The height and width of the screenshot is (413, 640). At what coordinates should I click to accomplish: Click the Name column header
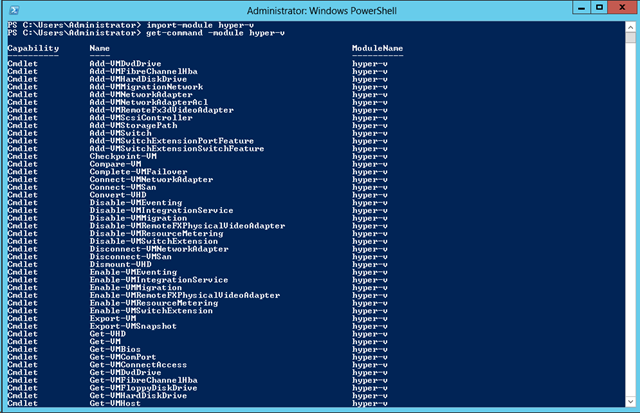point(100,48)
